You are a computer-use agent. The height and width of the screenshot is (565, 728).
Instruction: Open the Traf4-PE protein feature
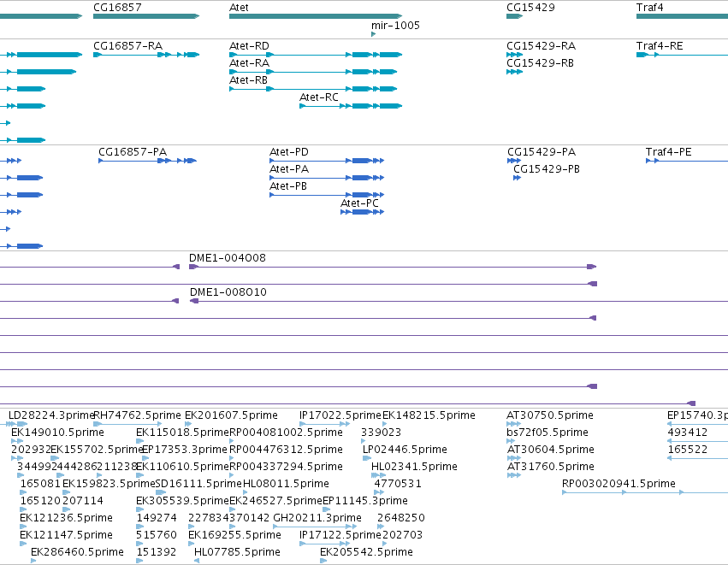pos(687,161)
